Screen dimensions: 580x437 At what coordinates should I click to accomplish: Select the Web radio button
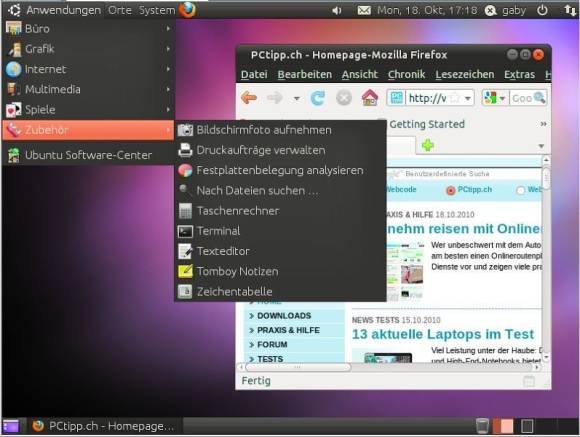tap(520, 190)
